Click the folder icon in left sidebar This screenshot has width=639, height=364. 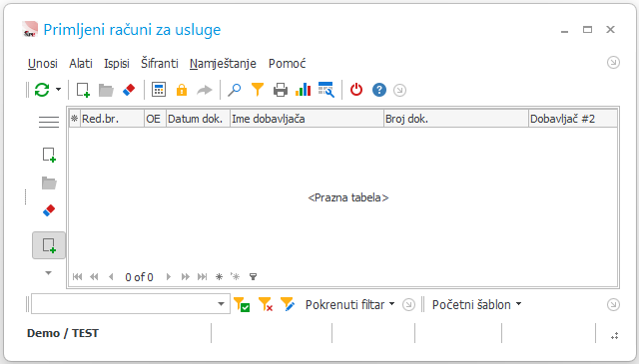(49, 182)
